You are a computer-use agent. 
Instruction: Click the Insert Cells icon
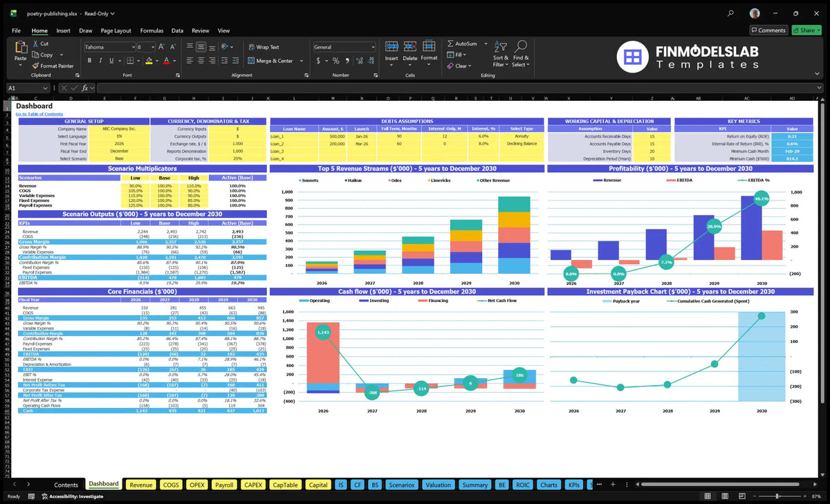pos(391,46)
